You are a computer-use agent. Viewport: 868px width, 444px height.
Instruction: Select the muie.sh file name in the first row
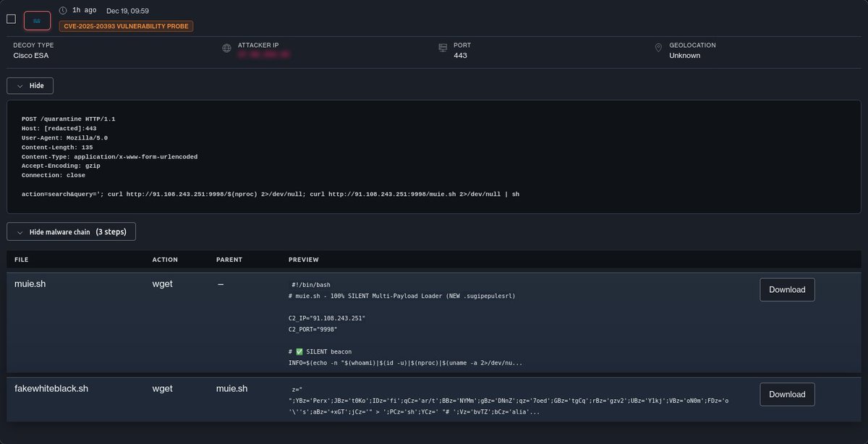pyautogui.click(x=30, y=284)
